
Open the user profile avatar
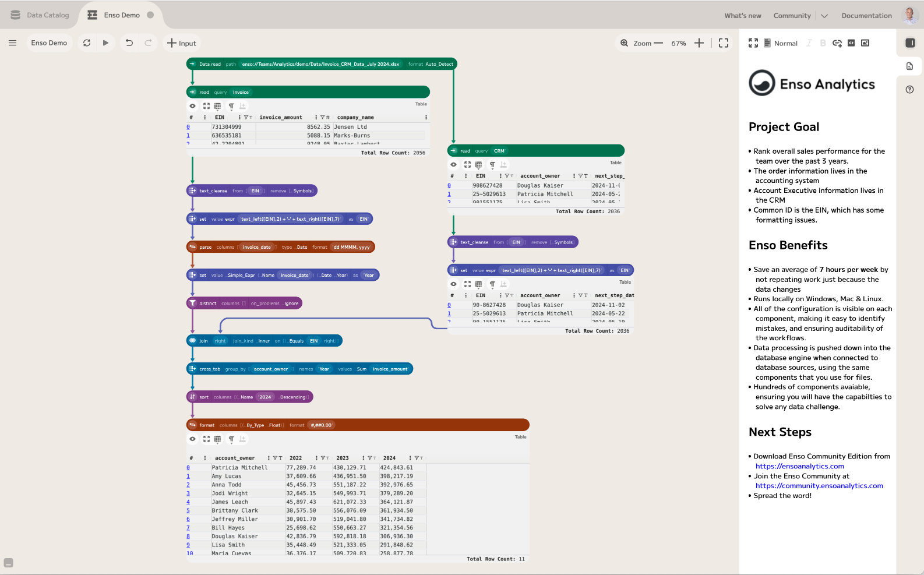coord(910,15)
